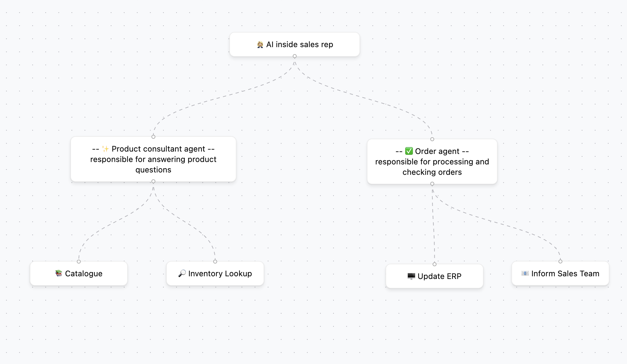
Task: Click the computer monitor icon on Update ERP
Action: tap(411, 276)
